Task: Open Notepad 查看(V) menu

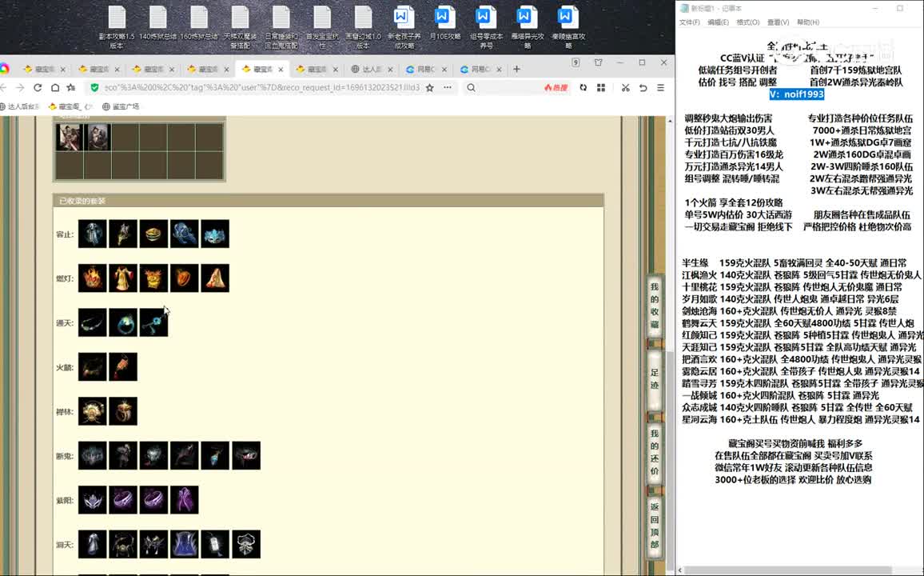Action: point(778,22)
